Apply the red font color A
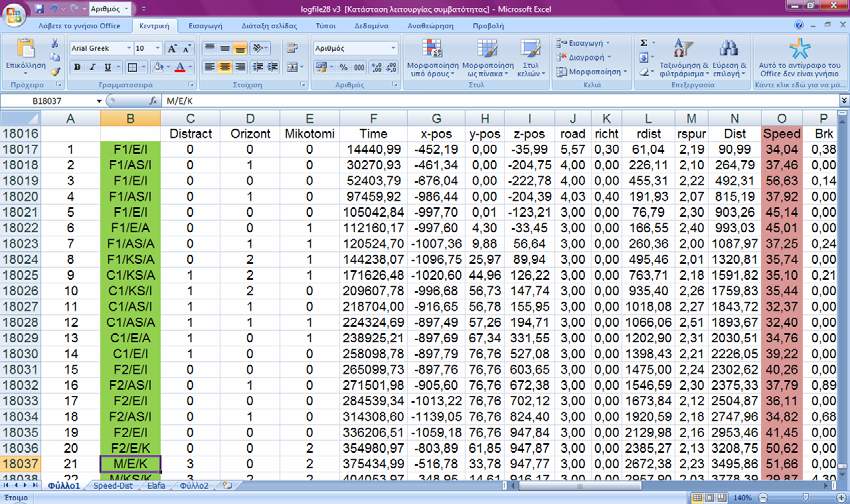Image resolution: width=850 pixels, height=504 pixels. 180,67
